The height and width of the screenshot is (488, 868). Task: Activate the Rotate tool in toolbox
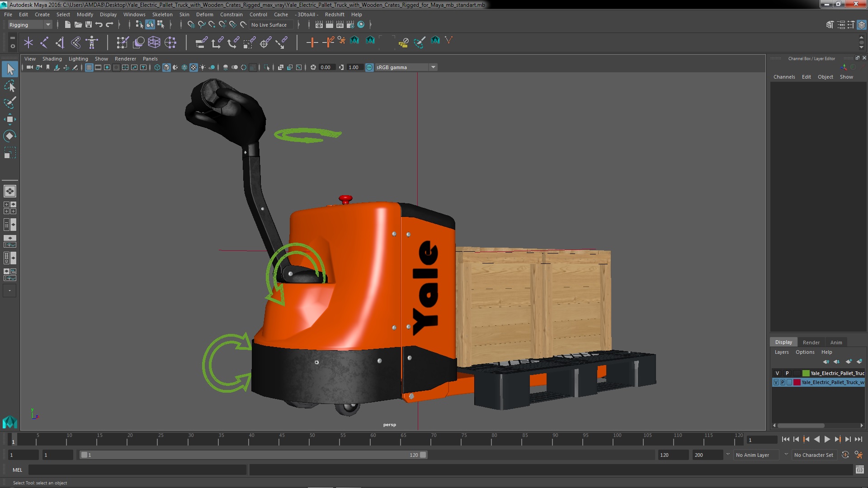[x=10, y=136]
